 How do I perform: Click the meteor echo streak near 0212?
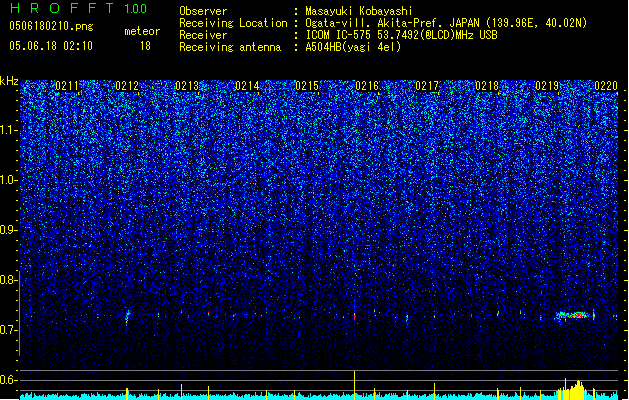click(128, 317)
